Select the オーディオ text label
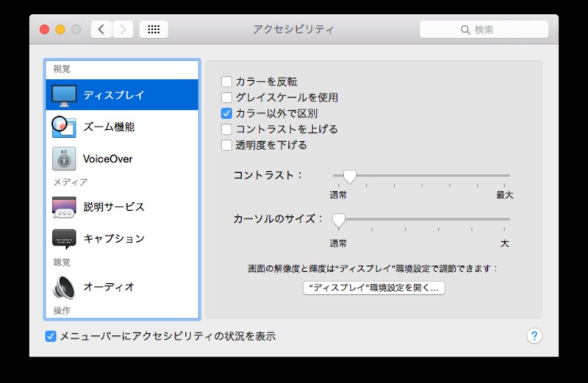Viewport: 588px width, 383px height. pyautogui.click(x=109, y=287)
